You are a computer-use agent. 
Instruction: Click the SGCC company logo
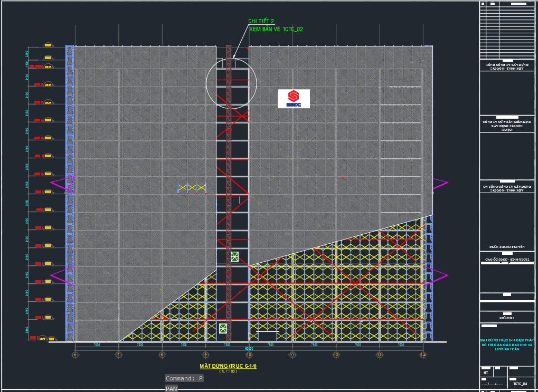[294, 98]
